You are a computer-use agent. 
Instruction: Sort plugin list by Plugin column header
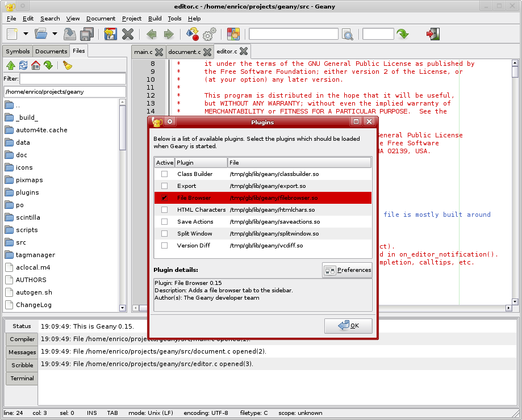pos(201,163)
